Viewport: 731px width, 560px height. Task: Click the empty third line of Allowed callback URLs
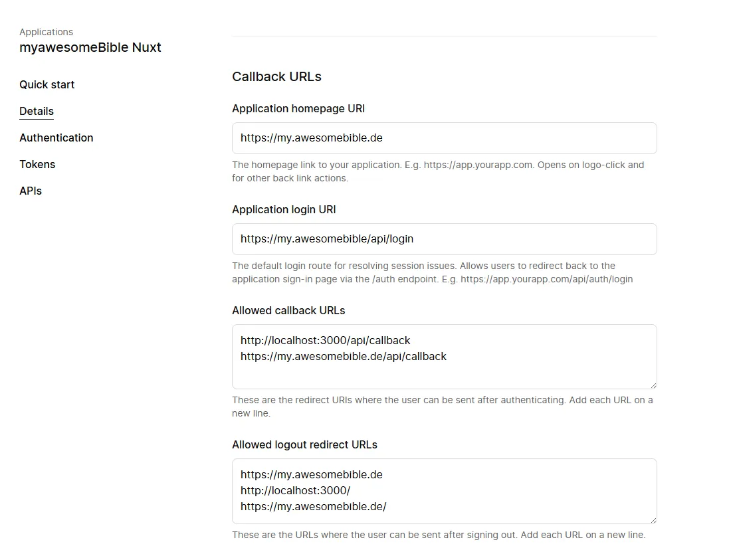coord(399,373)
